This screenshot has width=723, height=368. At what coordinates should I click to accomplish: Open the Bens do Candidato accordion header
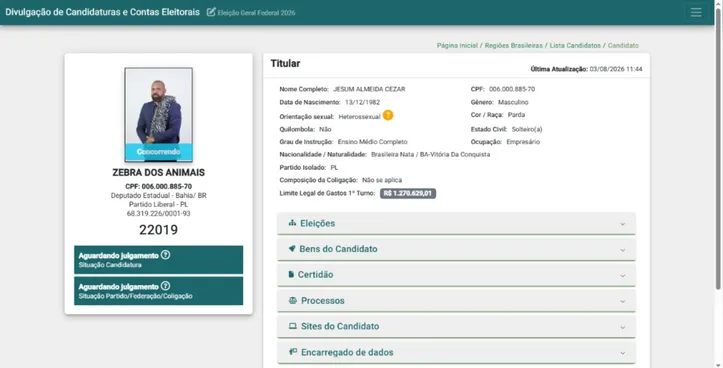(x=456, y=249)
